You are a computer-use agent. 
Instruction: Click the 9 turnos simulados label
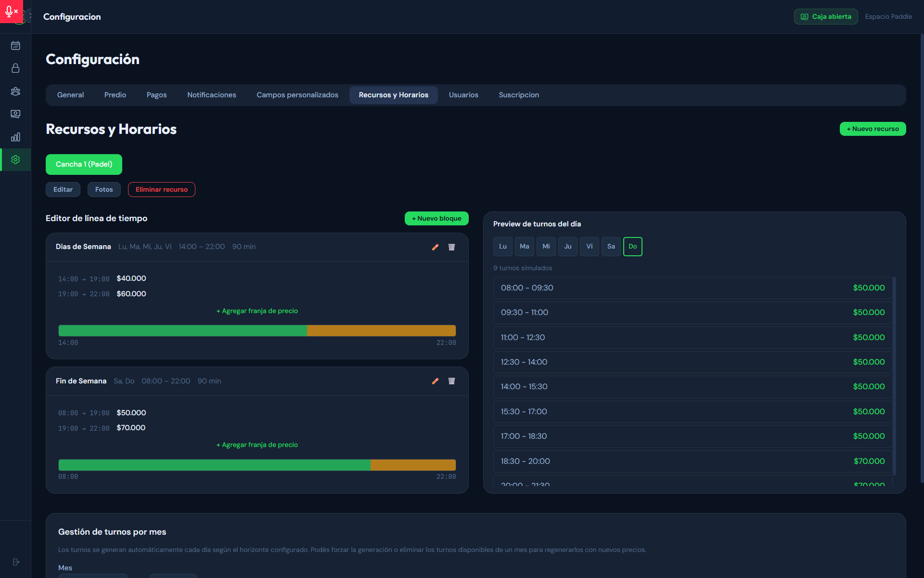[523, 268]
